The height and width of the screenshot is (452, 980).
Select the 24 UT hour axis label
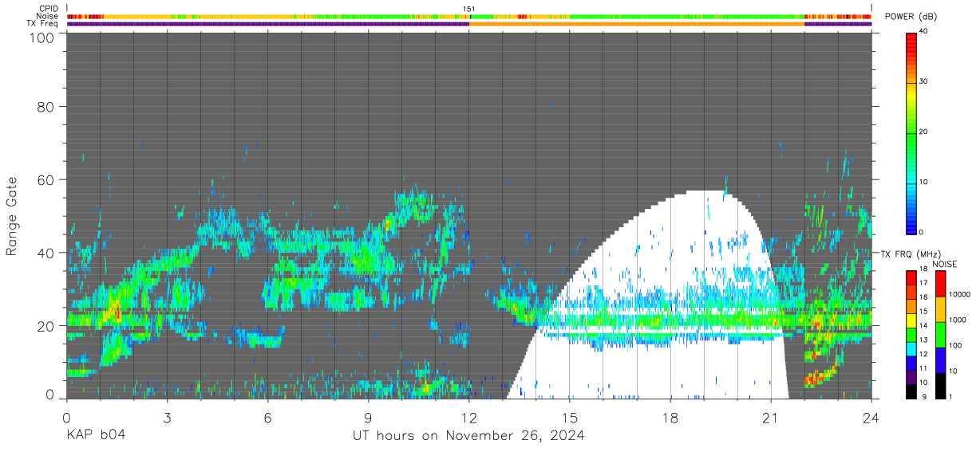point(871,417)
